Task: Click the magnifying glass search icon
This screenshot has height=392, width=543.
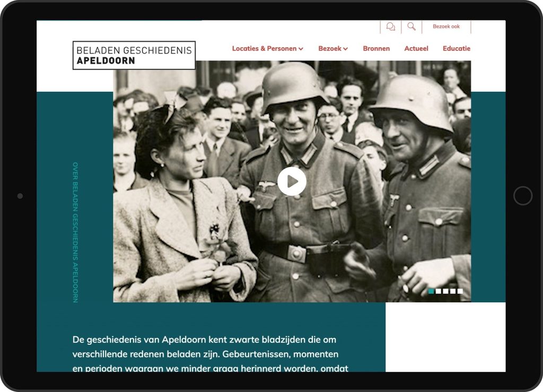Action: tap(411, 27)
